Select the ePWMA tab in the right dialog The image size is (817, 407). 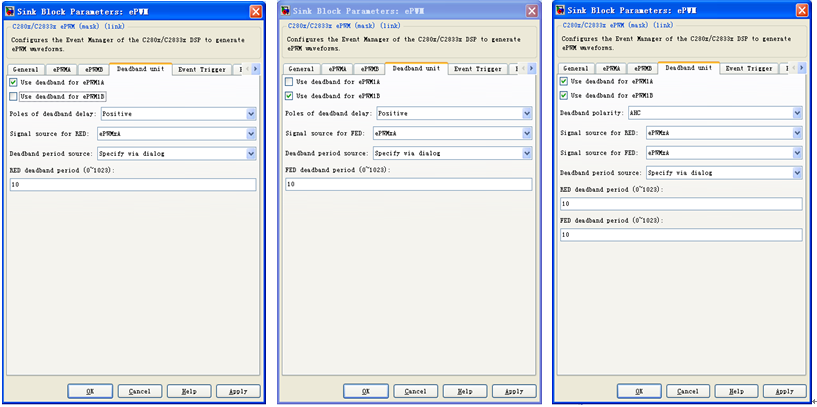point(611,68)
